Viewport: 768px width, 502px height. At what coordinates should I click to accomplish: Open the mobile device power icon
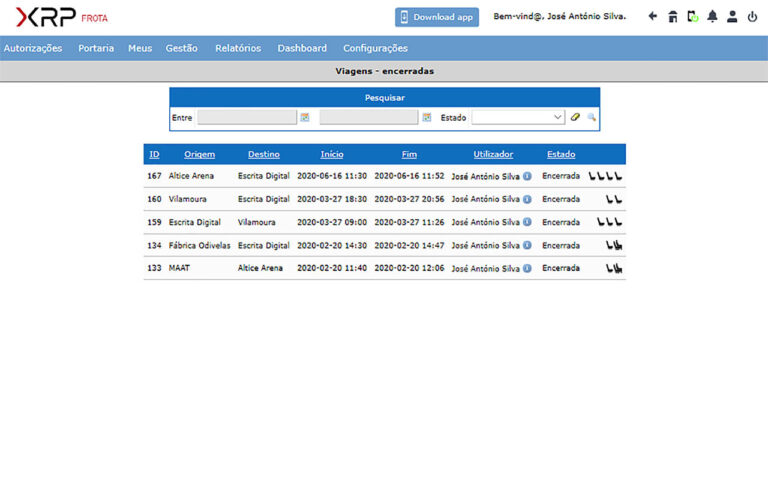coord(693,17)
